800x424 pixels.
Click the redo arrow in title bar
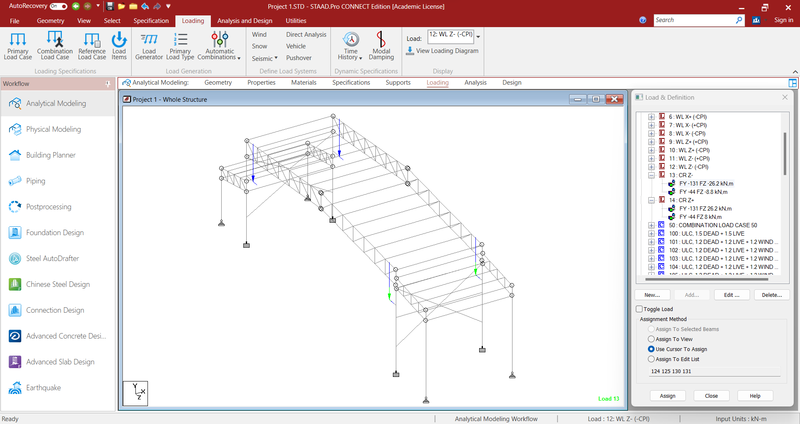click(x=156, y=7)
